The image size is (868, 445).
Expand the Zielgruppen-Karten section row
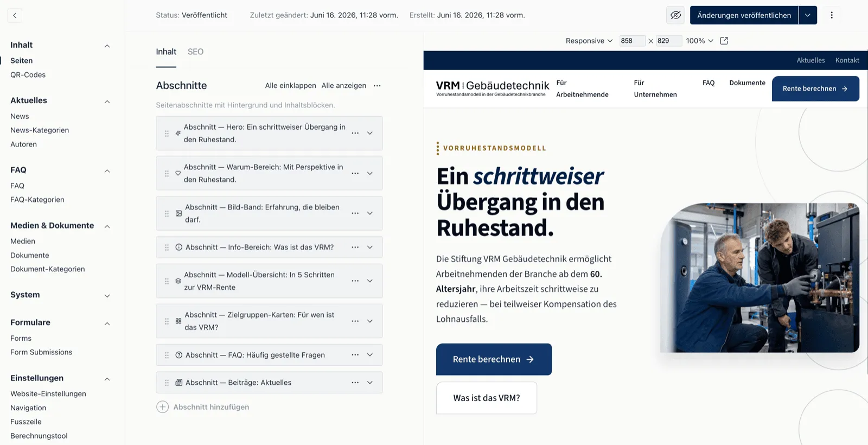(x=370, y=321)
